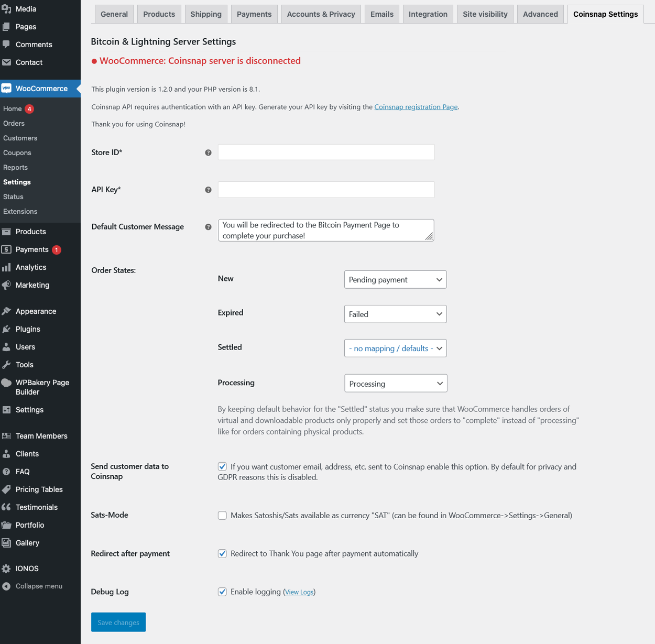This screenshot has width=655, height=644.
Task: Uncheck Redirect to Thank You page option
Action: (222, 554)
